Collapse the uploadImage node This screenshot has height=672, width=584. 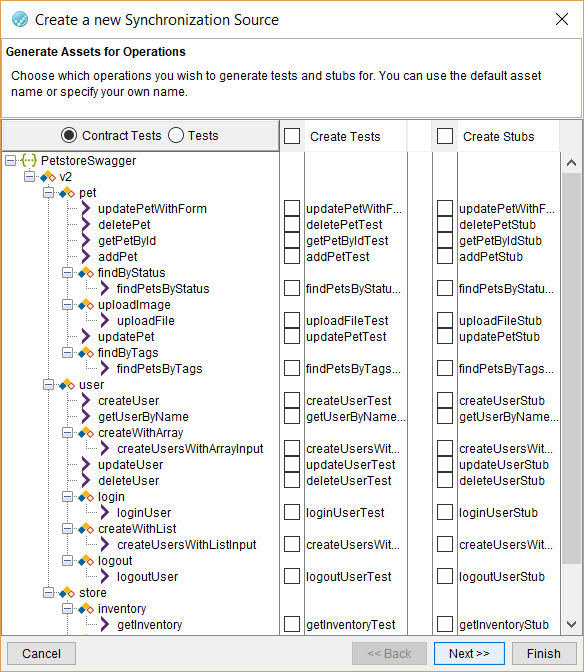click(x=67, y=305)
